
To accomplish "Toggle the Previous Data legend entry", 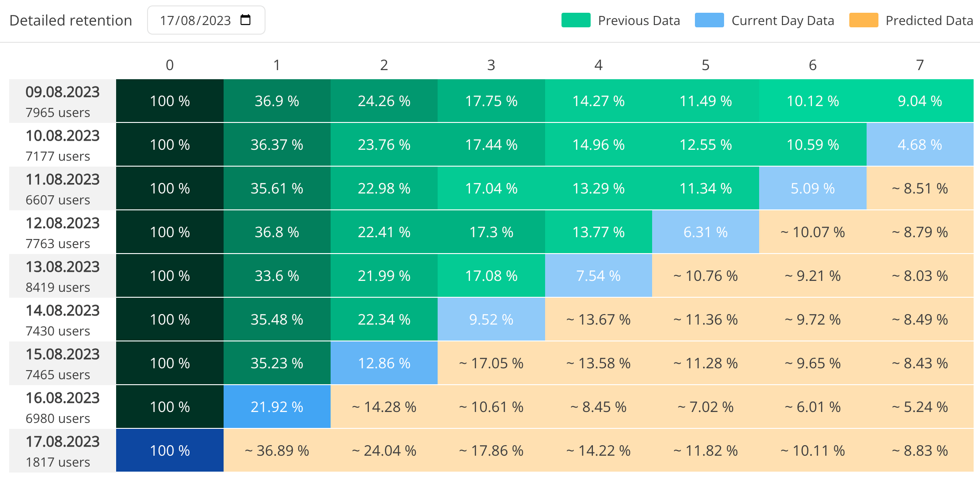I will pos(639,20).
